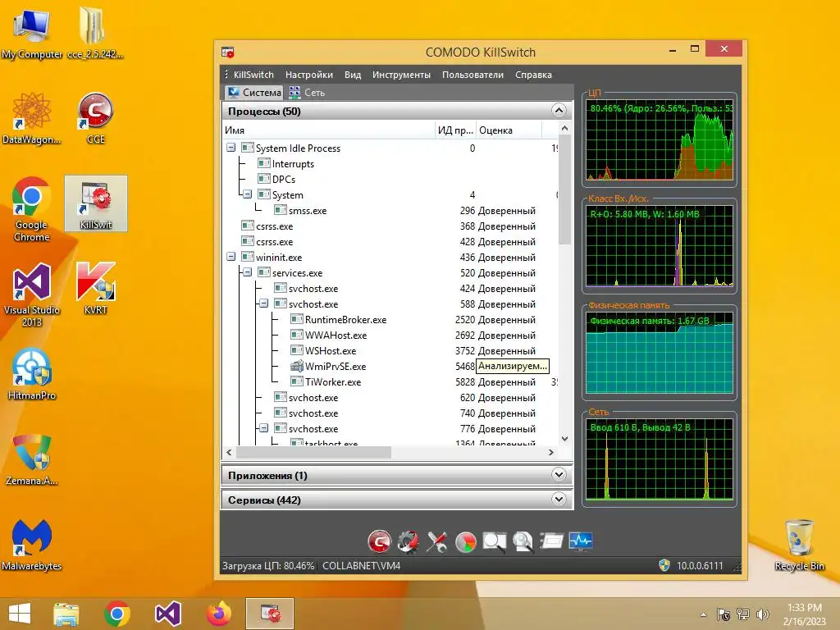Screen dimensions: 840x630
Task: Click the console window toolbar icon
Action: click(x=551, y=541)
